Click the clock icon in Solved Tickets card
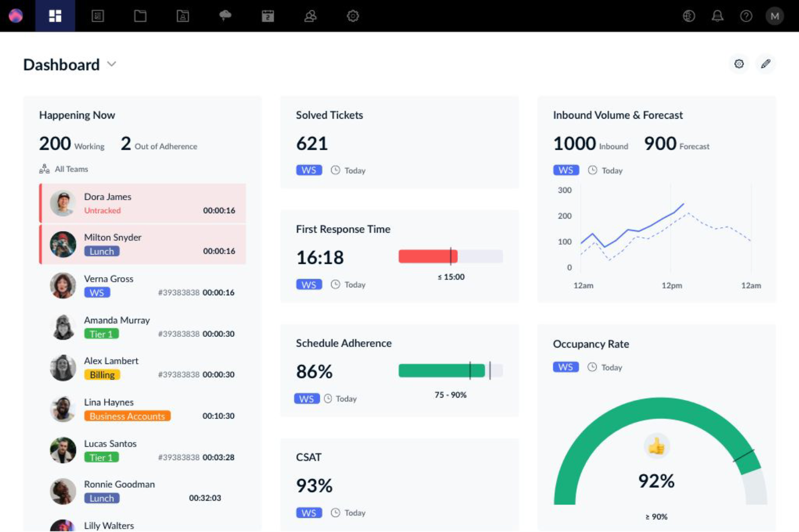This screenshot has width=799, height=532. click(335, 170)
